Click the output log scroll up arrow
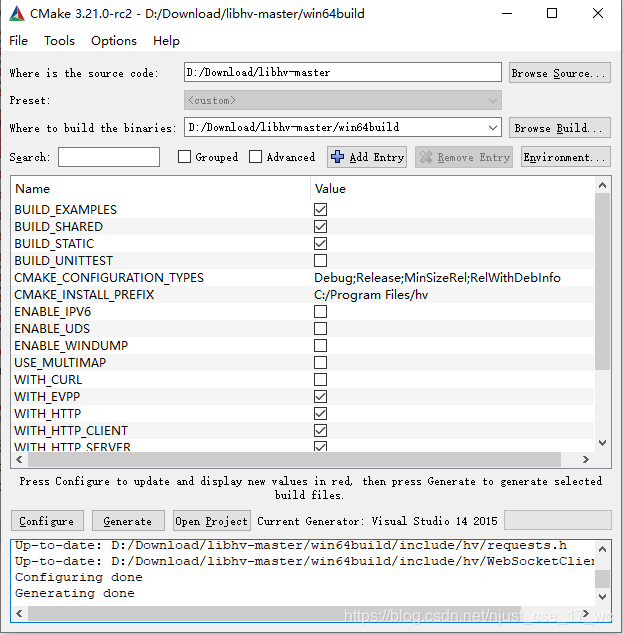The image size is (623, 635). 602,549
